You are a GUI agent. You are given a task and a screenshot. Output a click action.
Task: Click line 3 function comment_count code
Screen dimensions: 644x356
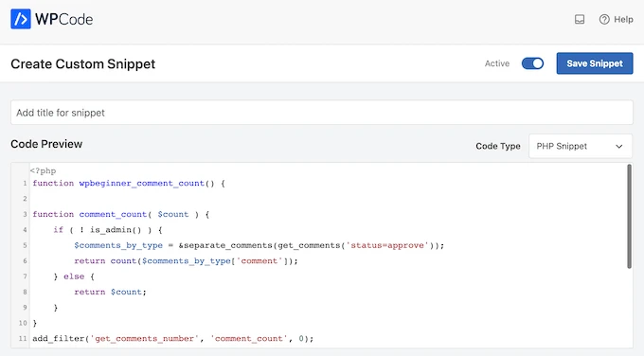121,214
